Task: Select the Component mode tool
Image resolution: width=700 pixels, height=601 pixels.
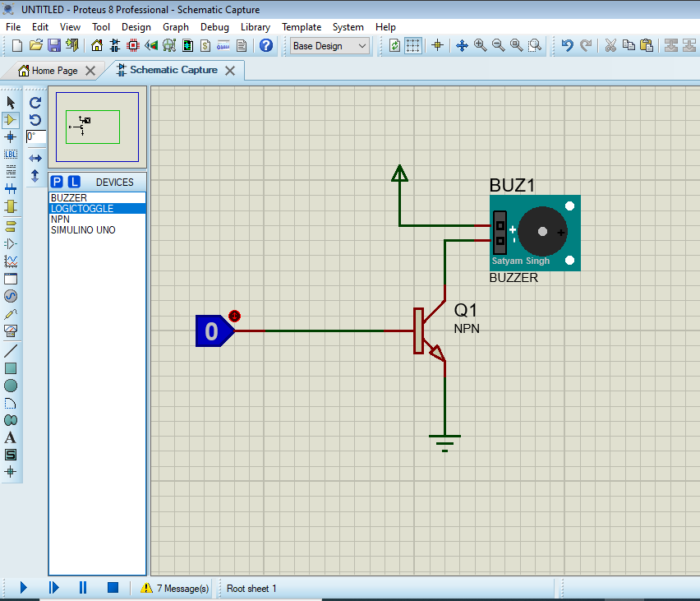Action: [11, 119]
